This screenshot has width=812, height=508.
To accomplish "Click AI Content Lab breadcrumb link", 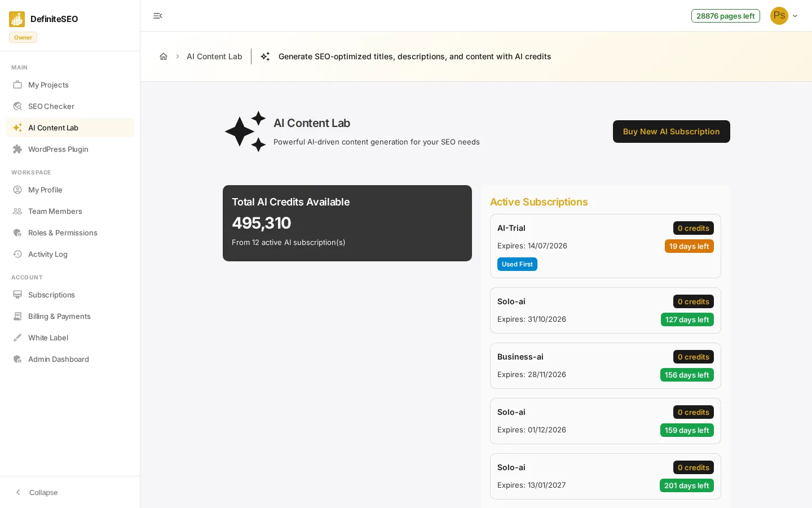I will (214, 56).
